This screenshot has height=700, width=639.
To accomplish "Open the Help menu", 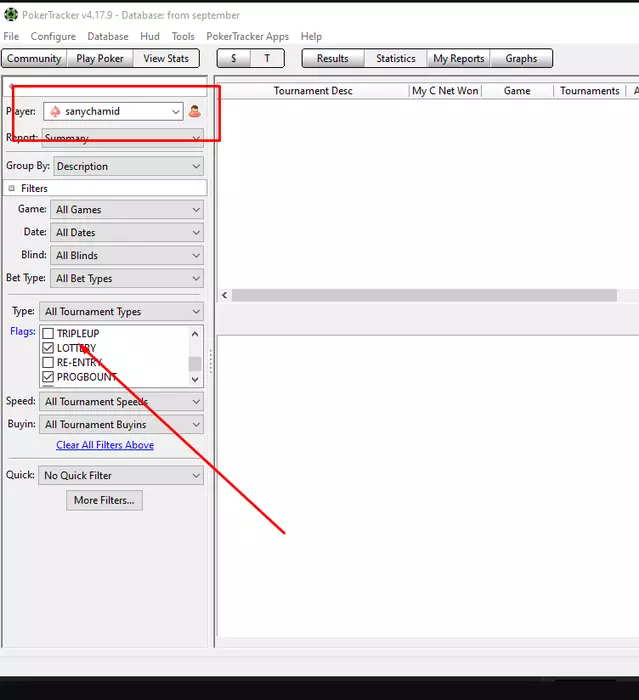I will tap(311, 36).
